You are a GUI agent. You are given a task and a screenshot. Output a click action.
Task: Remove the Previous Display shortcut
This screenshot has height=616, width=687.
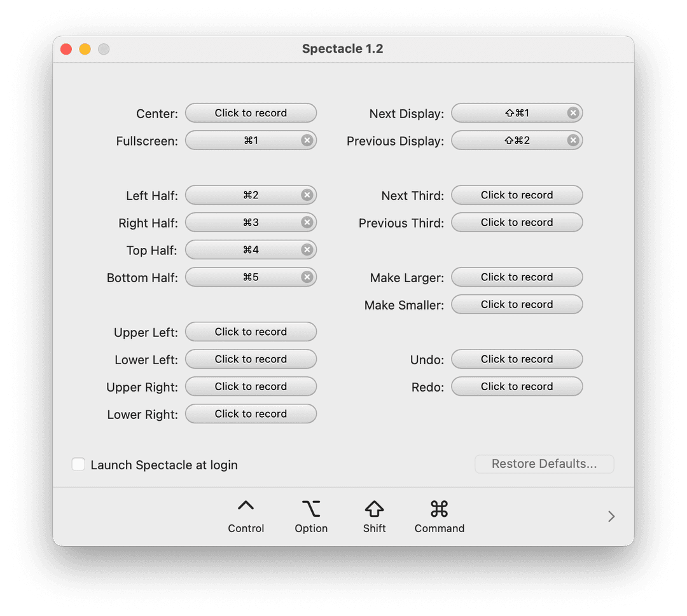pyautogui.click(x=572, y=140)
